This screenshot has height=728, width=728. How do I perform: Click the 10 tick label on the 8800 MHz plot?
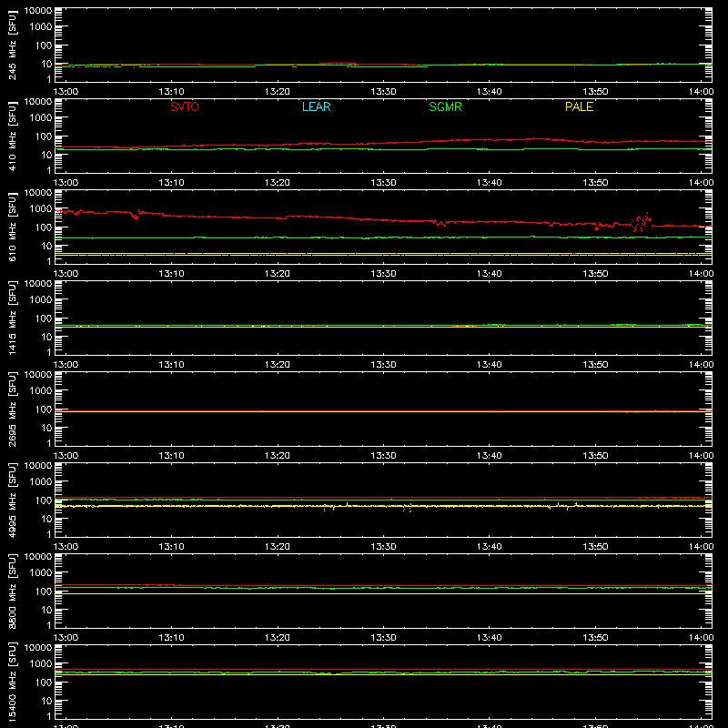coord(46,610)
